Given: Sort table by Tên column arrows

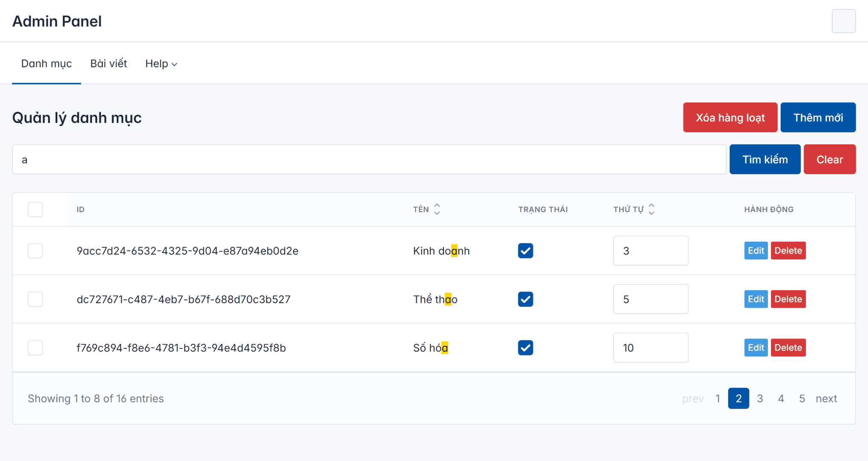Looking at the screenshot, I should 436,209.
